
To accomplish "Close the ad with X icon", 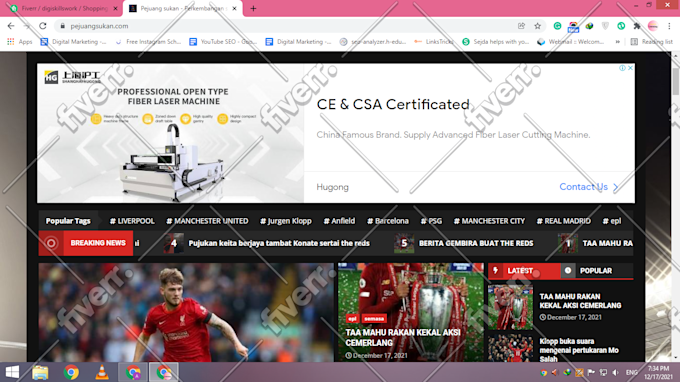I will 631,68.
